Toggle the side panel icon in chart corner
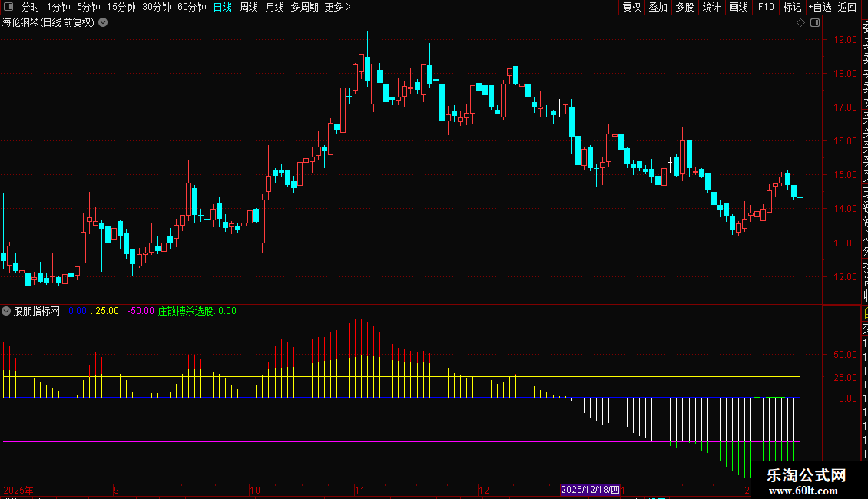The width and height of the screenshot is (868, 499). (815, 23)
